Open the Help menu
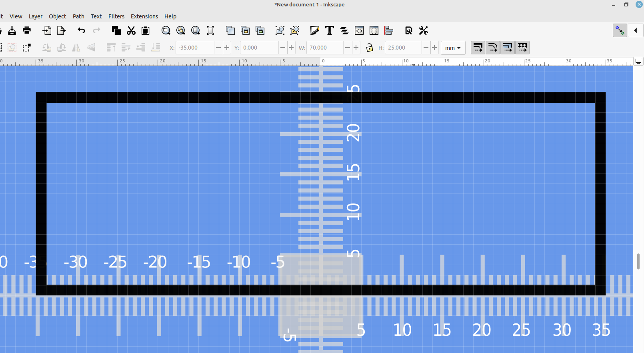 (170, 16)
